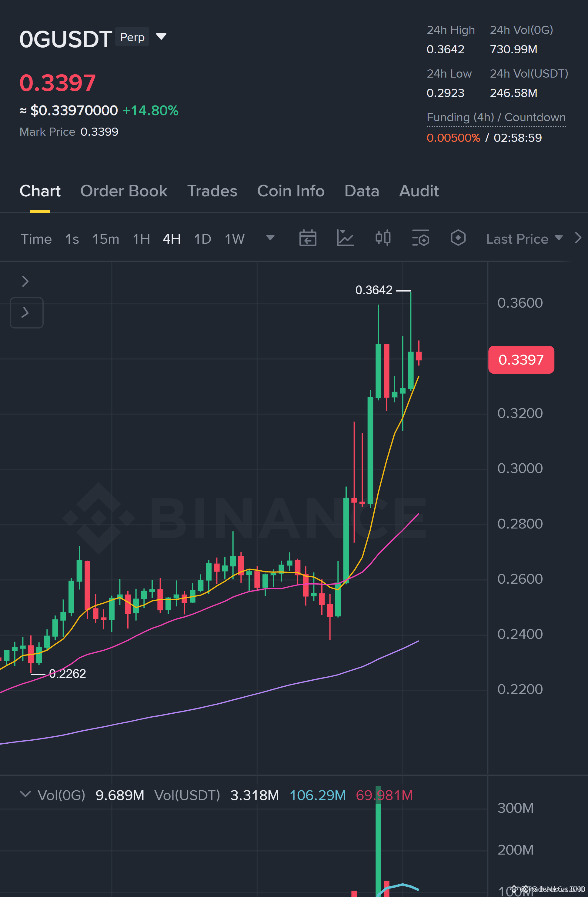588x897 pixels.
Task: Select the Time line-chart option
Action: click(x=36, y=239)
